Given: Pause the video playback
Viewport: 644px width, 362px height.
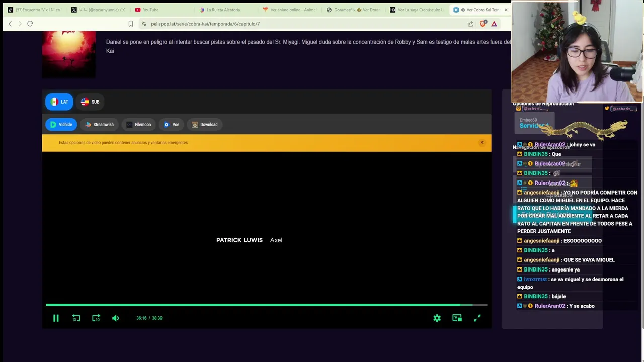Looking at the screenshot, I should (x=56, y=318).
